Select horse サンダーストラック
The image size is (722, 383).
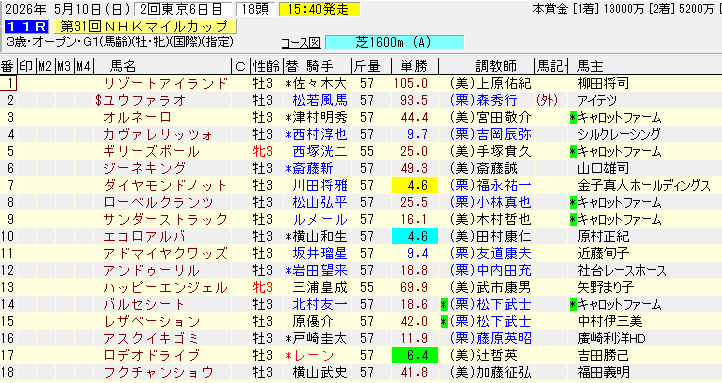click(166, 220)
